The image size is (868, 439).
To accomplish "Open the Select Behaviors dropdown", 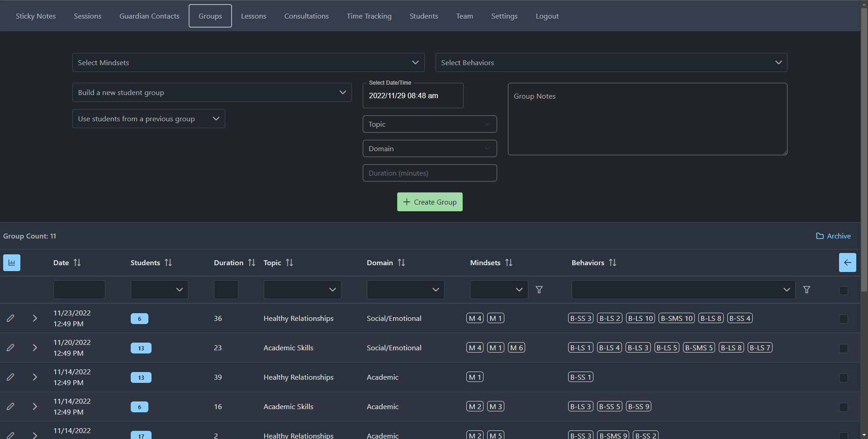I will pos(611,62).
